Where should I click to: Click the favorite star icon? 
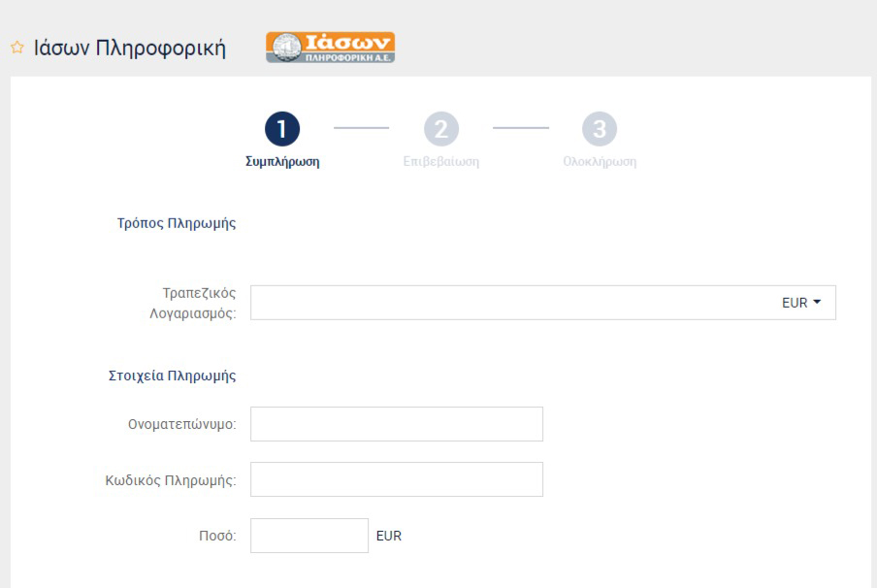pyautogui.click(x=17, y=48)
